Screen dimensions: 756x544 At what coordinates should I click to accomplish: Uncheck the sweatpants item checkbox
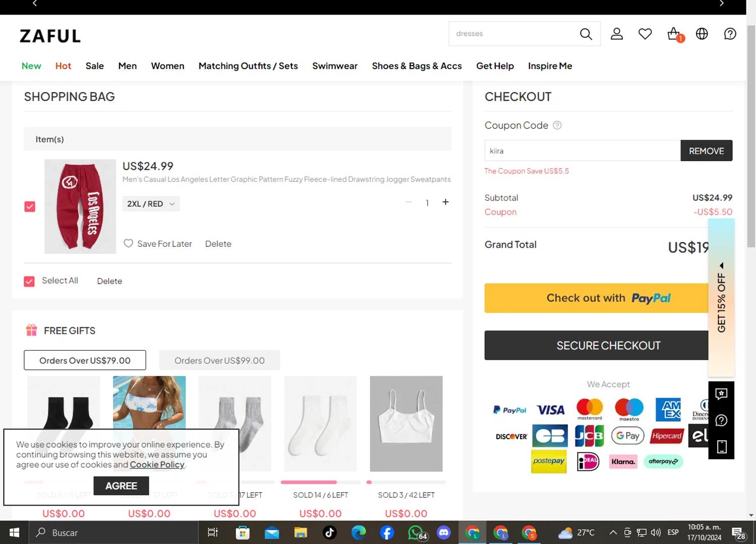pos(30,207)
